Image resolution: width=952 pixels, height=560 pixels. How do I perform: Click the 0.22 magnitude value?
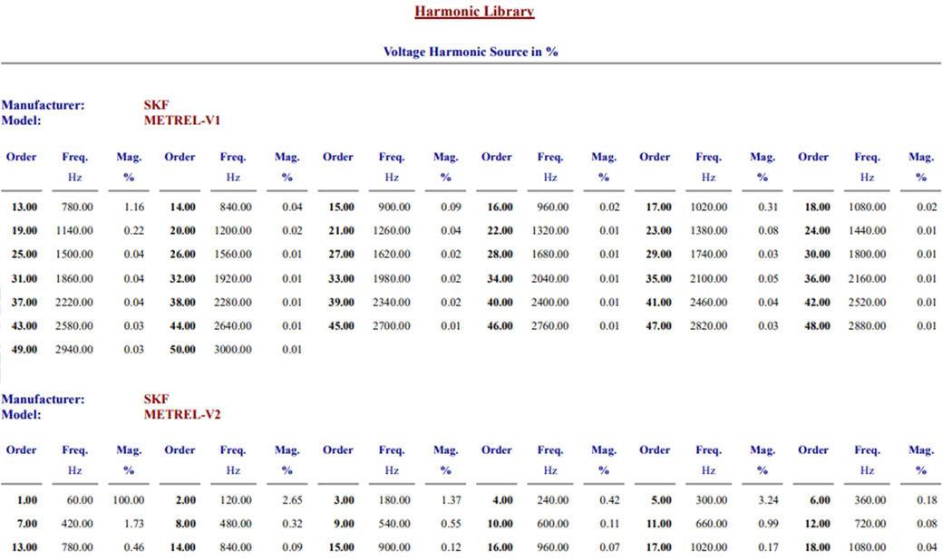coord(134,230)
